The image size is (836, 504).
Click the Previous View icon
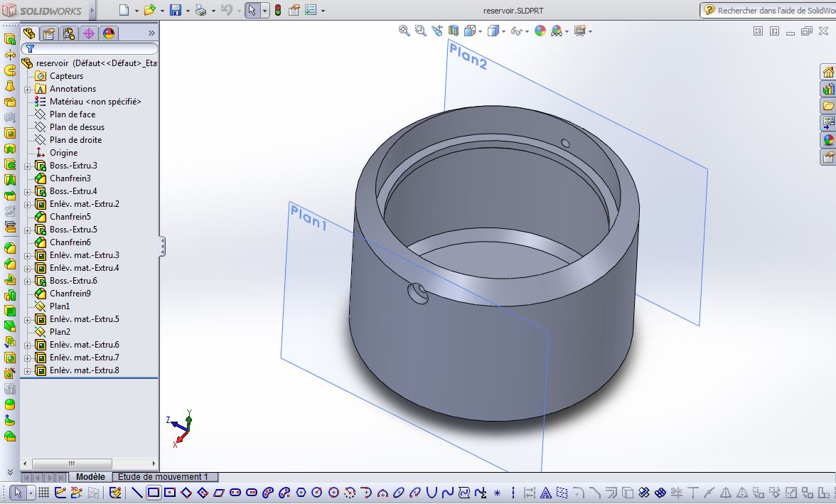pos(437,31)
